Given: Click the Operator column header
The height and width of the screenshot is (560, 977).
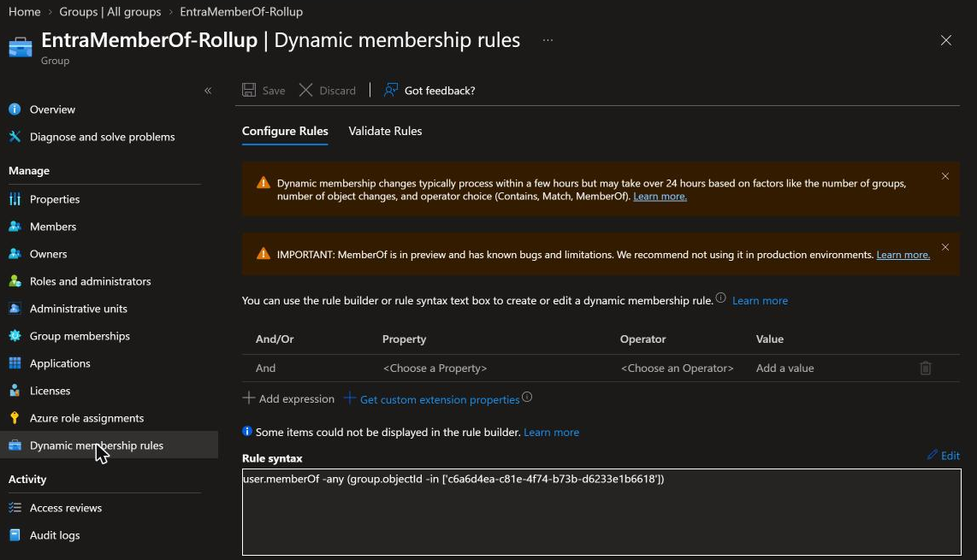Looking at the screenshot, I should click(642, 339).
